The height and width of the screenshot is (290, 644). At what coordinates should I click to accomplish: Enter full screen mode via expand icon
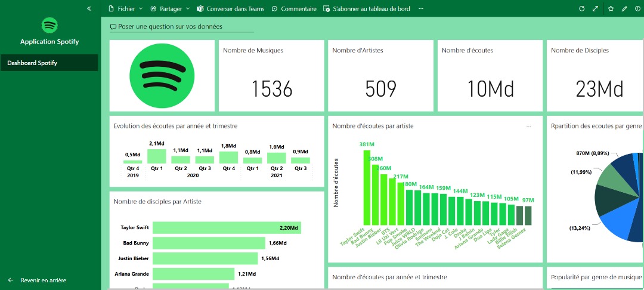(x=595, y=9)
